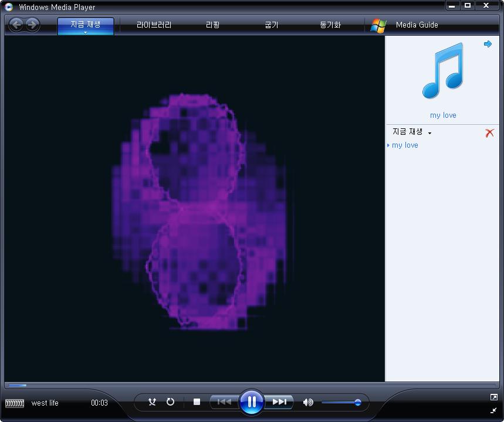Click the west life artist text
The image size is (504, 422).
[x=45, y=403]
